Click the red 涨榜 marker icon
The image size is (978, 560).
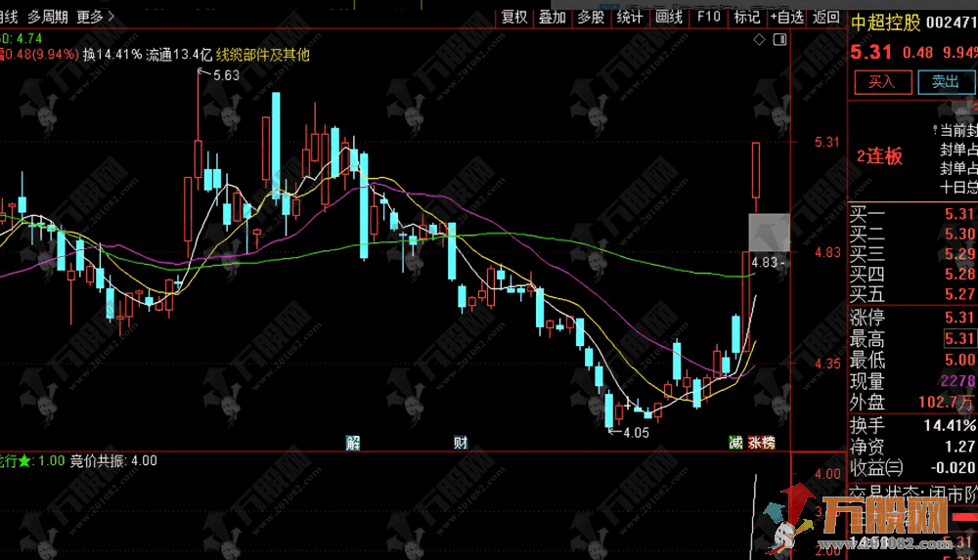coord(761,443)
